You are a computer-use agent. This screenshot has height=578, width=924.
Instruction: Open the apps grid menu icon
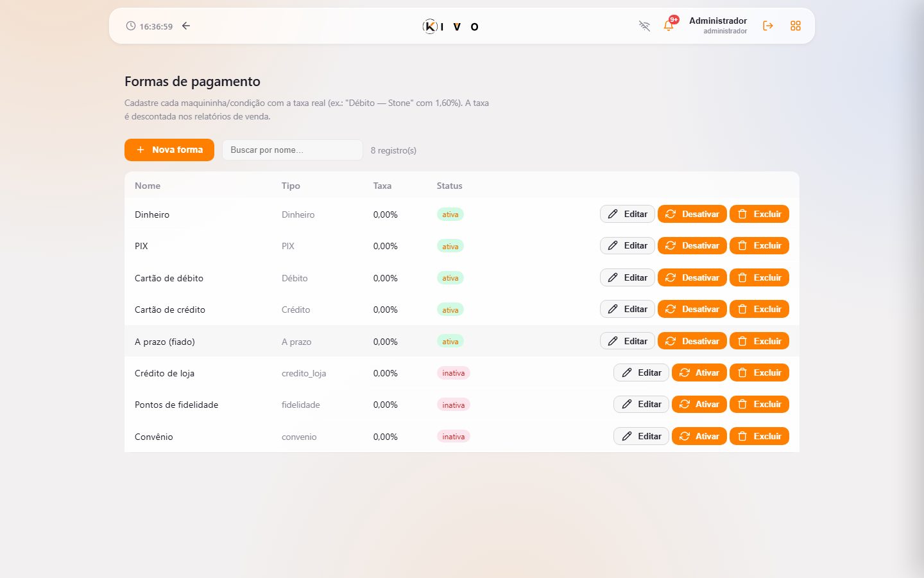tap(796, 26)
